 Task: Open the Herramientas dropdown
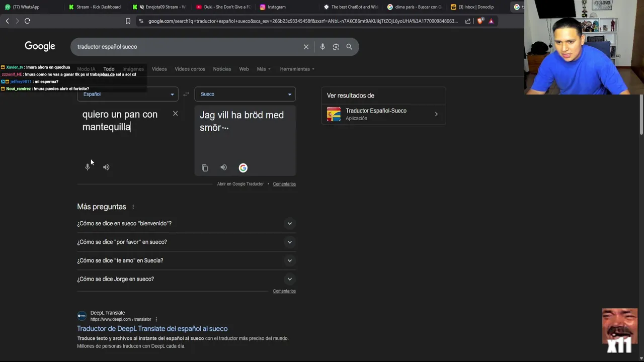click(297, 69)
